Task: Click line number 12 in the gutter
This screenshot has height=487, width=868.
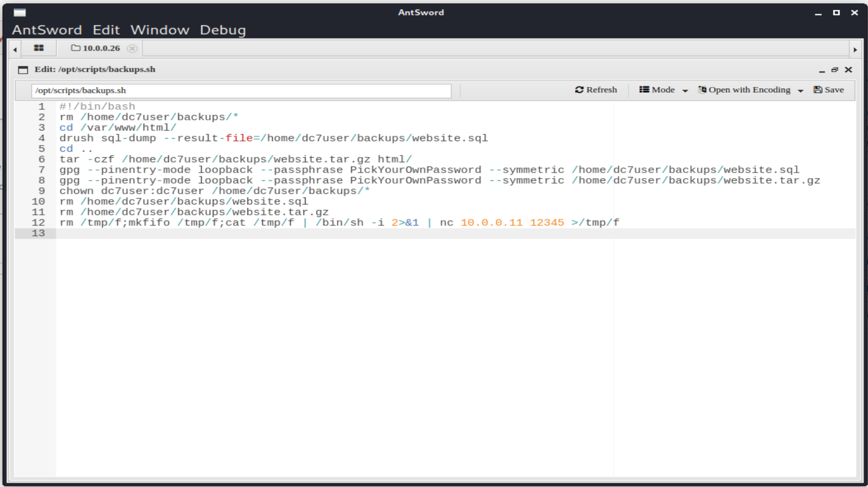Action: pos(38,223)
